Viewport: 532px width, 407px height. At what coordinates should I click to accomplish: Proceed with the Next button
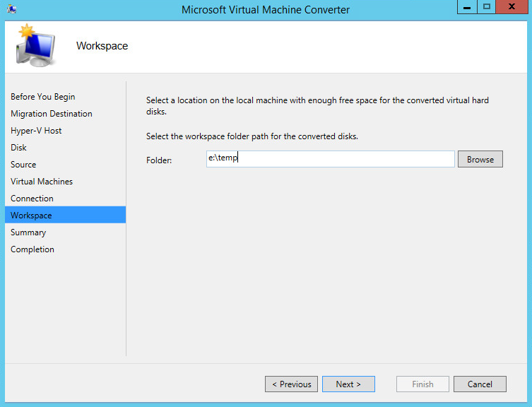(x=348, y=384)
